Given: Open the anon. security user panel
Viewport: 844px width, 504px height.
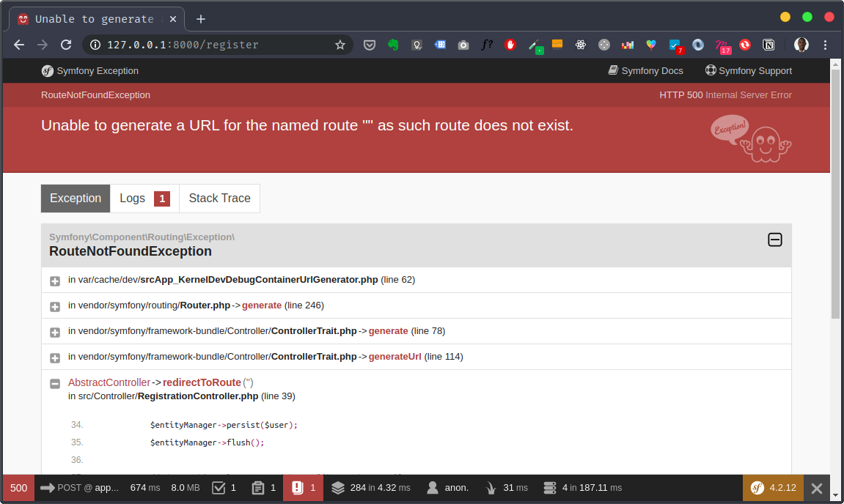Looking at the screenshot, I should click(447, 488).
